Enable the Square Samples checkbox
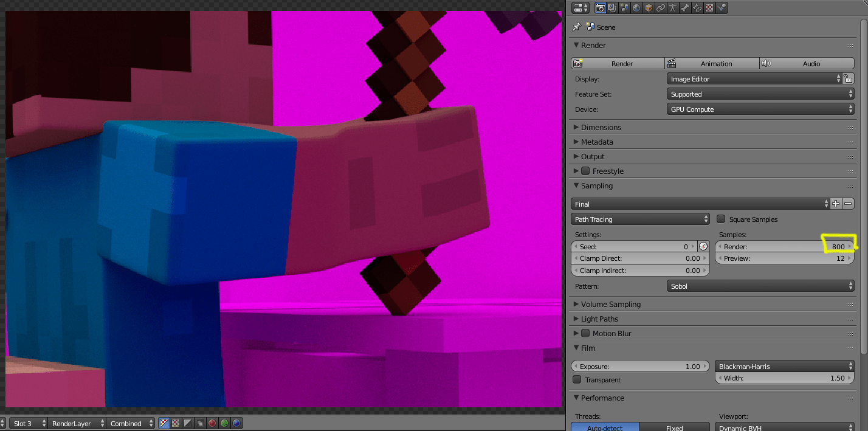868x431 pixels. tap(721, 219)
